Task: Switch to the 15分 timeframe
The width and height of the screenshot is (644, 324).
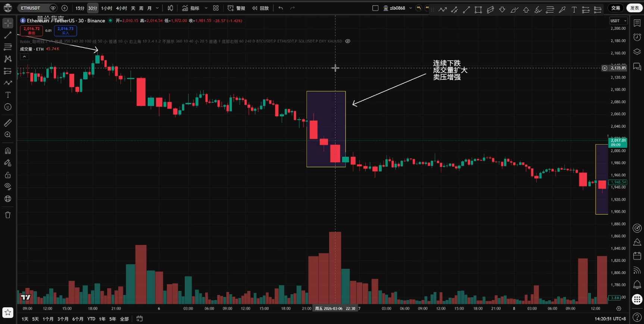Action: [x=80, y=8]
